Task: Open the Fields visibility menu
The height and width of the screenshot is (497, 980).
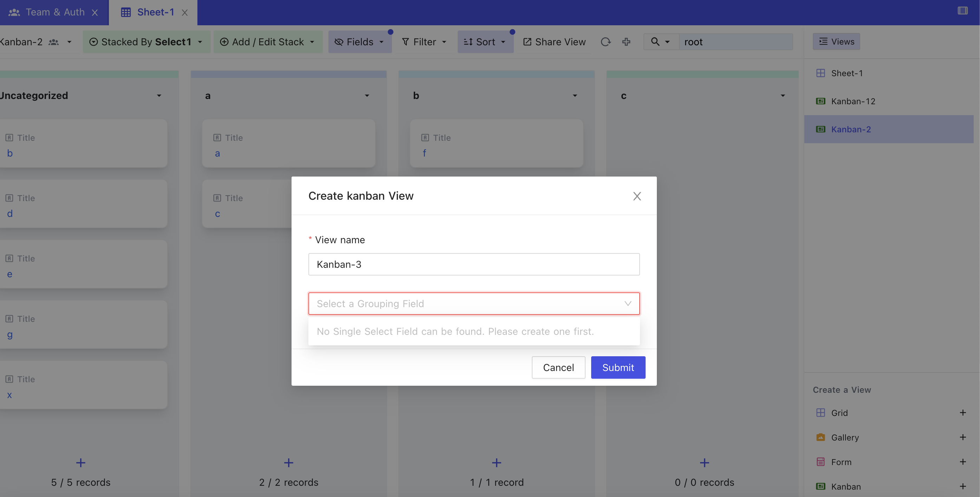Action: coord(359,41)
